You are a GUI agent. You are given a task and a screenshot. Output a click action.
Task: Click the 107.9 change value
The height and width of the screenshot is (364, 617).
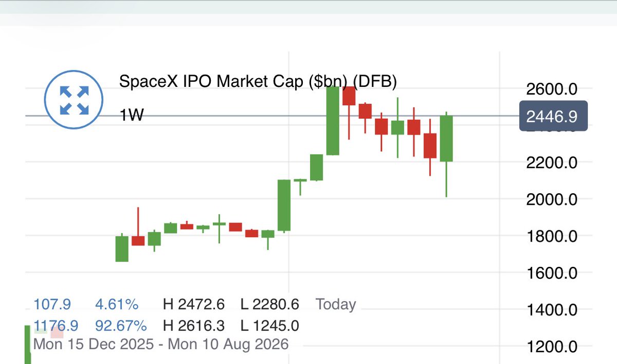[52, 304]
